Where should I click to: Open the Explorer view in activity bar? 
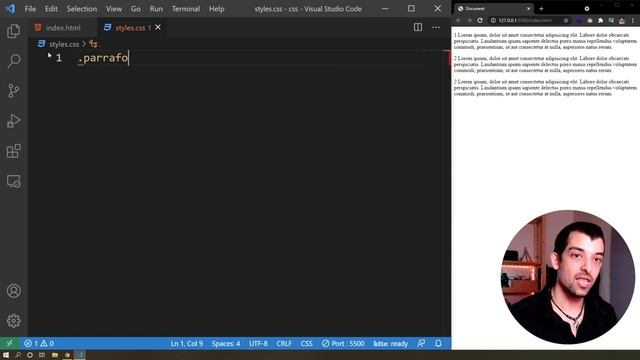click(x=13, y=31)
